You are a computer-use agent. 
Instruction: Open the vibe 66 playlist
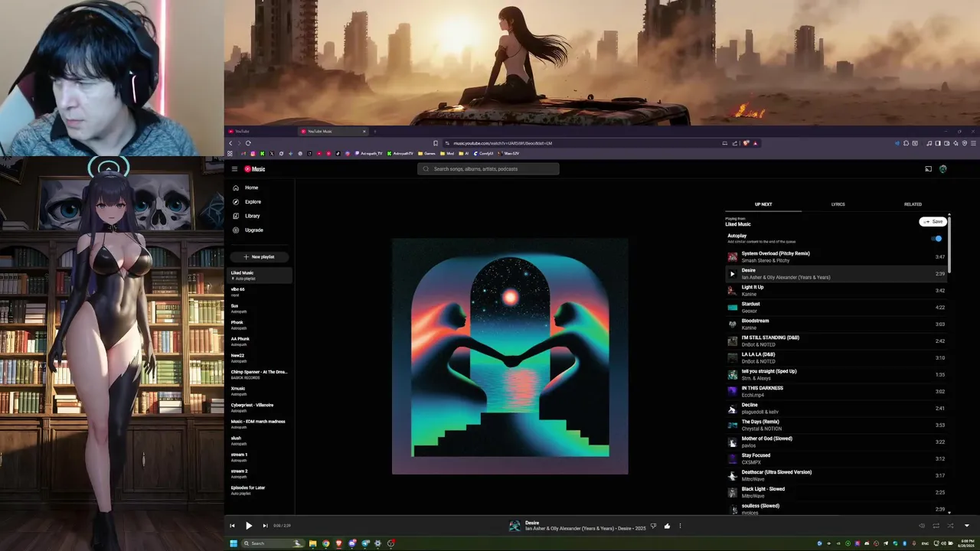260,292
